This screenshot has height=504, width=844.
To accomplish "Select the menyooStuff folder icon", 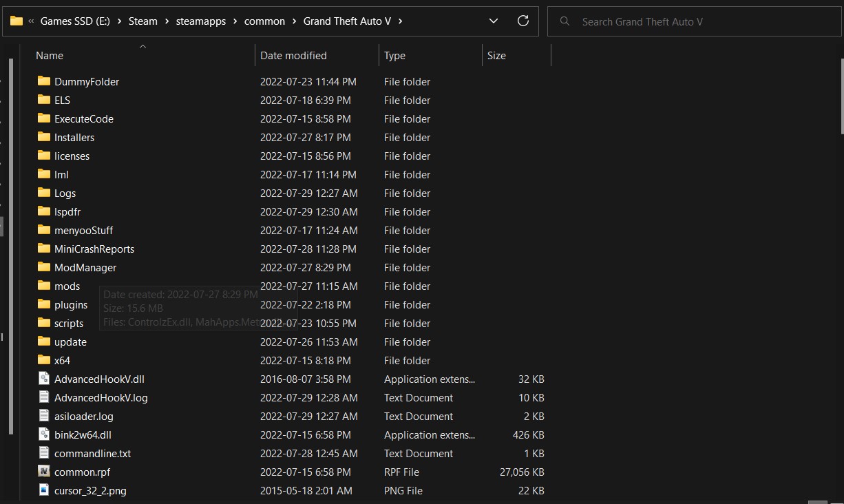I will click(44, 230).
